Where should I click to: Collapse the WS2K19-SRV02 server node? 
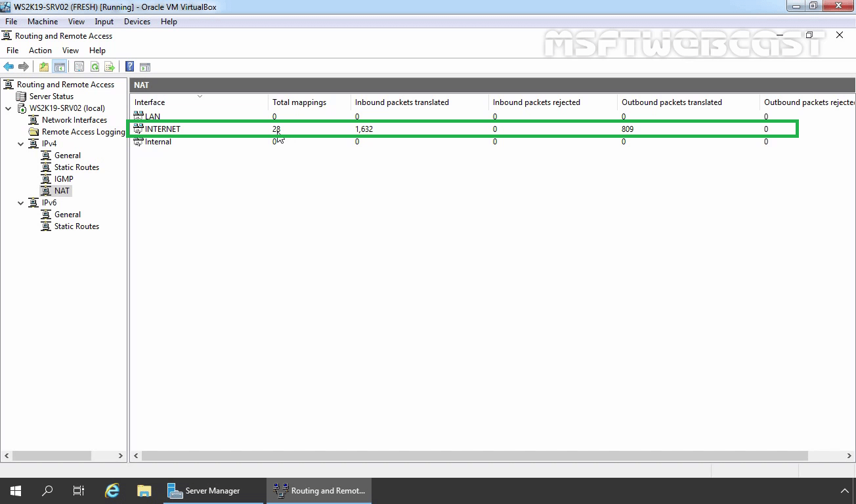click(x=9, y=108)
